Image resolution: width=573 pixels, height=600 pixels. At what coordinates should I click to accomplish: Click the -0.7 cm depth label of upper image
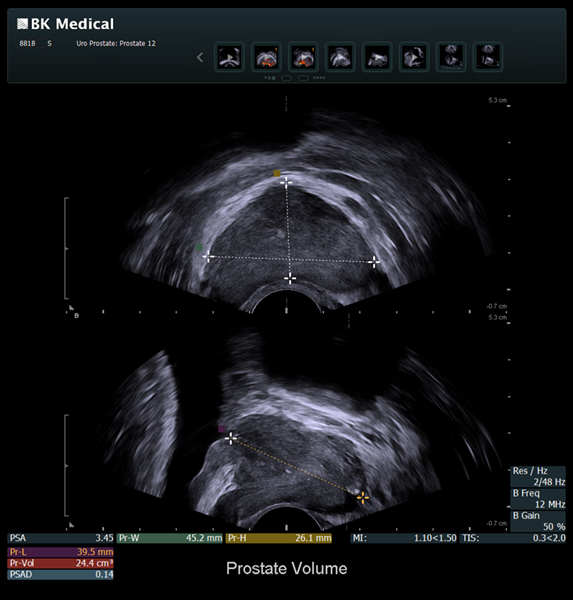(x=496, y=306)
